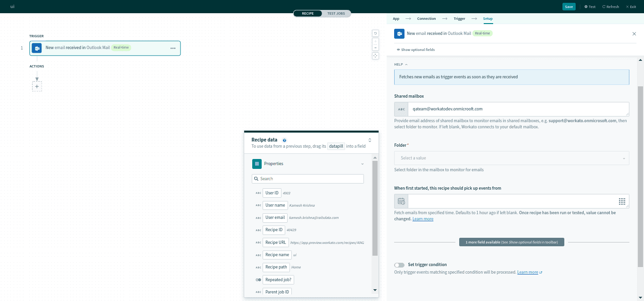Click the pan view icon below the zoom controls

tap(375, 56)
